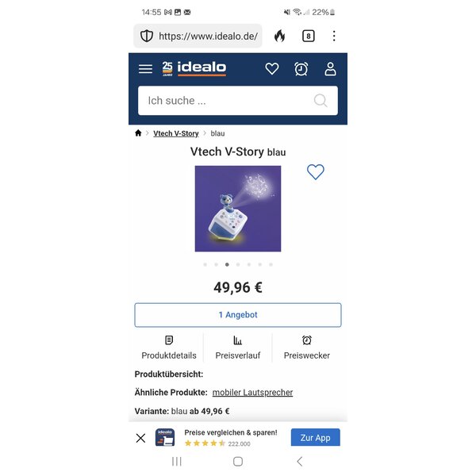Open the Preiswecker tab
Viewport: 476px width, 476px height.
click(x=306, y=347)
